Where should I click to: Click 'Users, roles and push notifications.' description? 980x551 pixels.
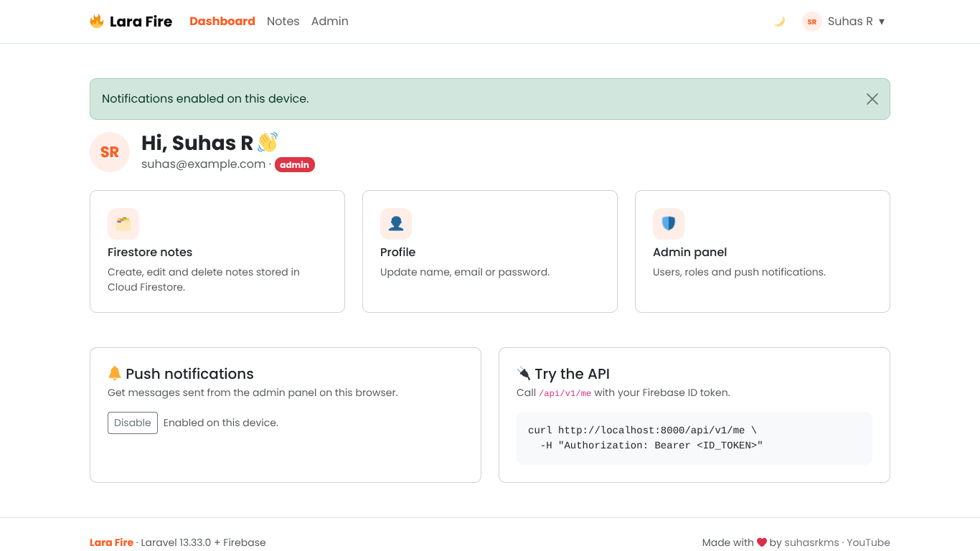[x=739, y=272]
